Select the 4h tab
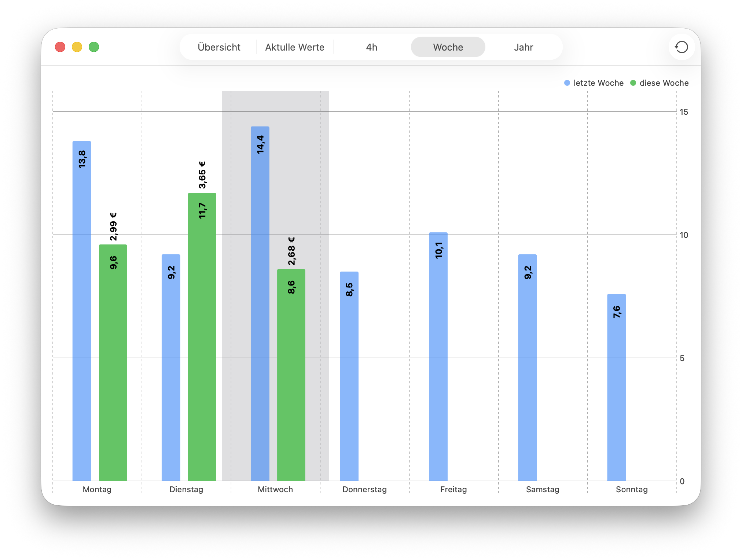 371,47
